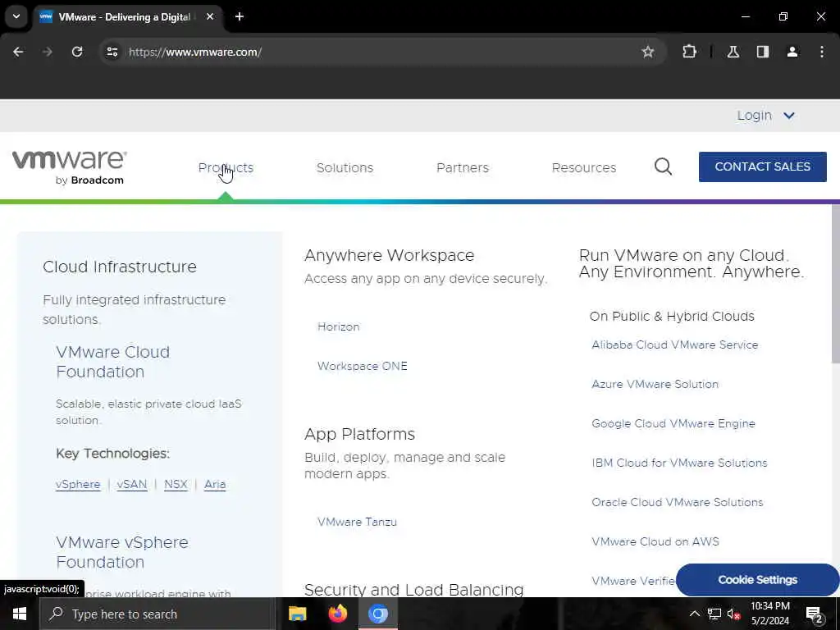Close the VMware browser tab
The width and height of the screenshot is (840, 630).
(210, 16)
